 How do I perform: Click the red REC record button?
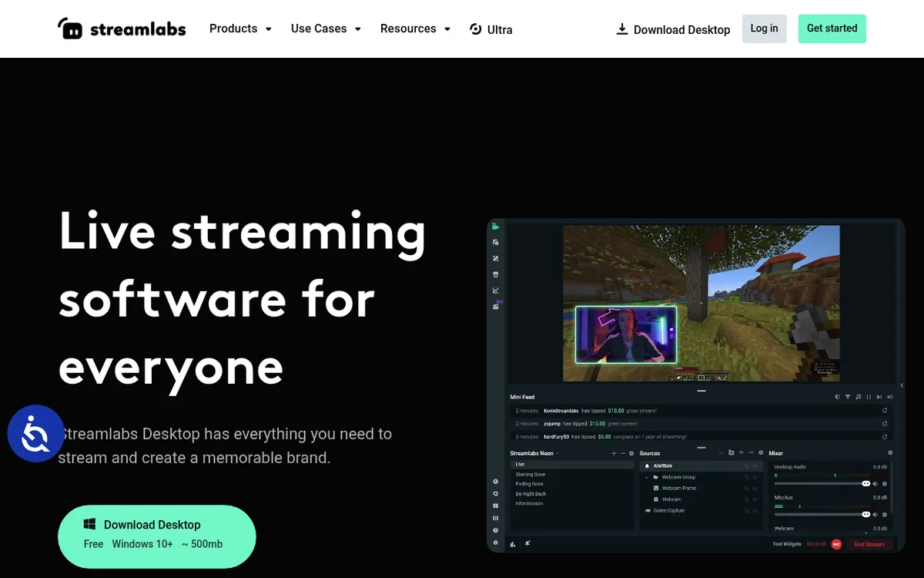tap(836, 544)
